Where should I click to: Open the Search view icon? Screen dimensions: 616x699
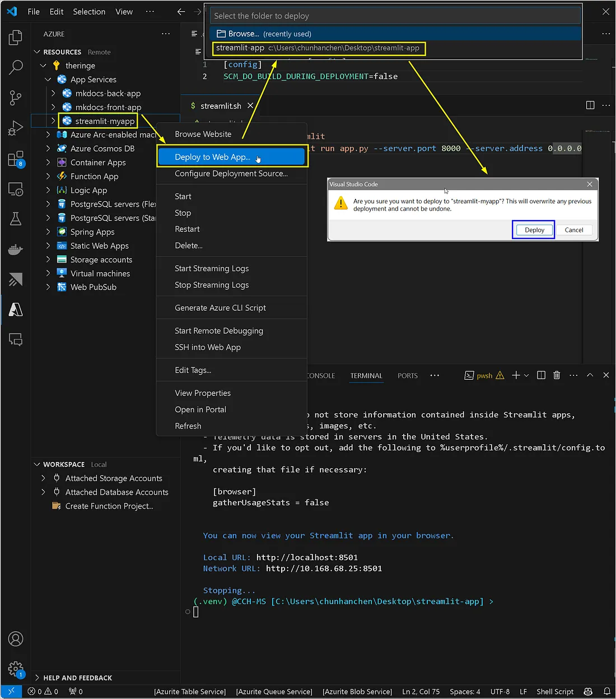[x=16, y=67]
